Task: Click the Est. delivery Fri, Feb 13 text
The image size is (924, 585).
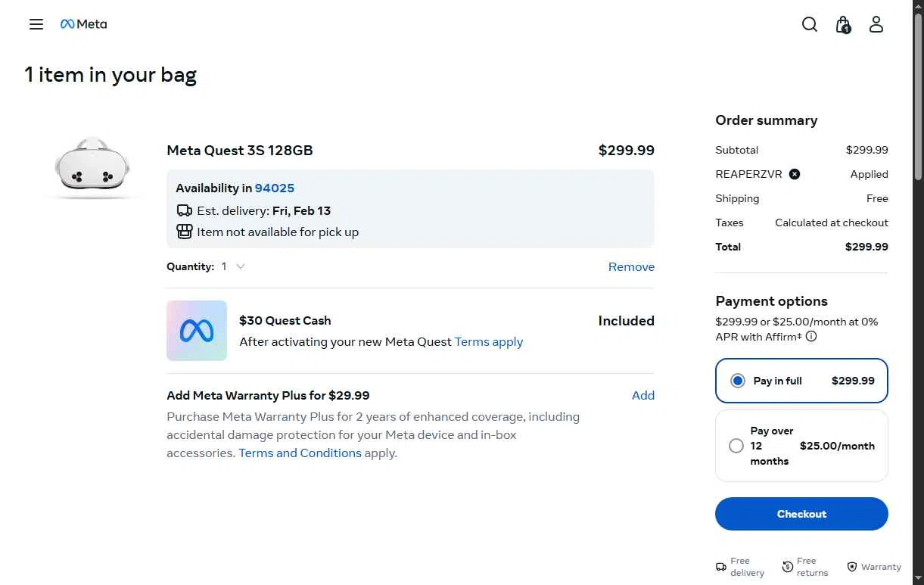Action: pos(263,210)
